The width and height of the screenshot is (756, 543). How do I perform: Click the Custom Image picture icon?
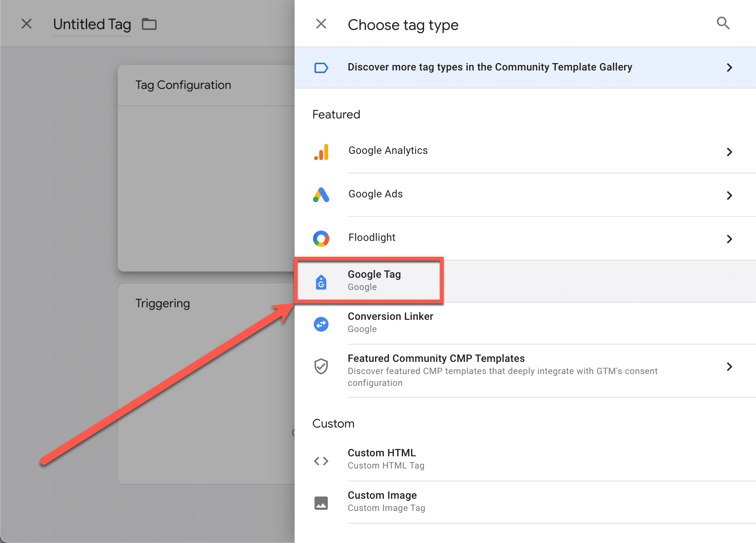pyautogui.click(x=321, y=503)
